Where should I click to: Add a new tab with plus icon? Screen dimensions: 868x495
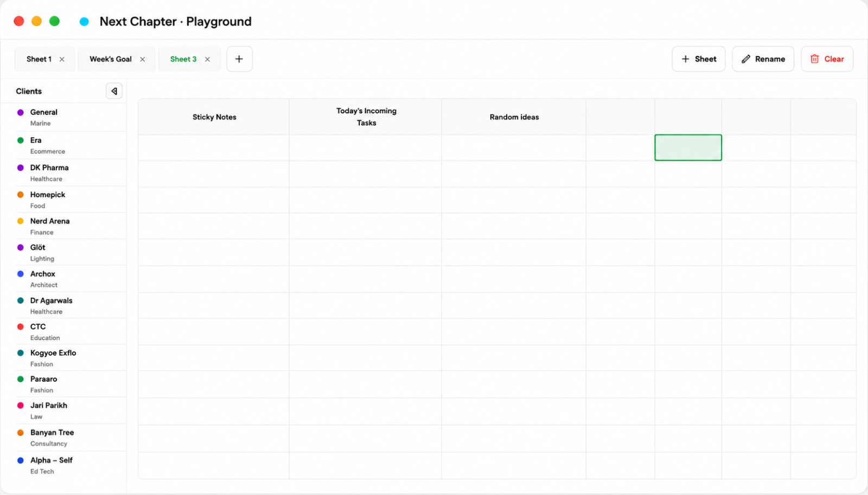click(239, 59)
